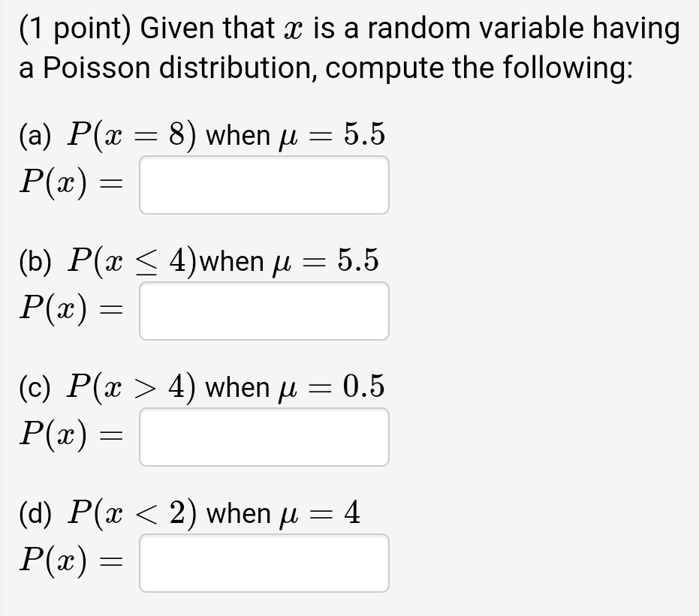Click the (d) part label
The height and width of the screenshot is (616, 699).
(x=35, y=513)
